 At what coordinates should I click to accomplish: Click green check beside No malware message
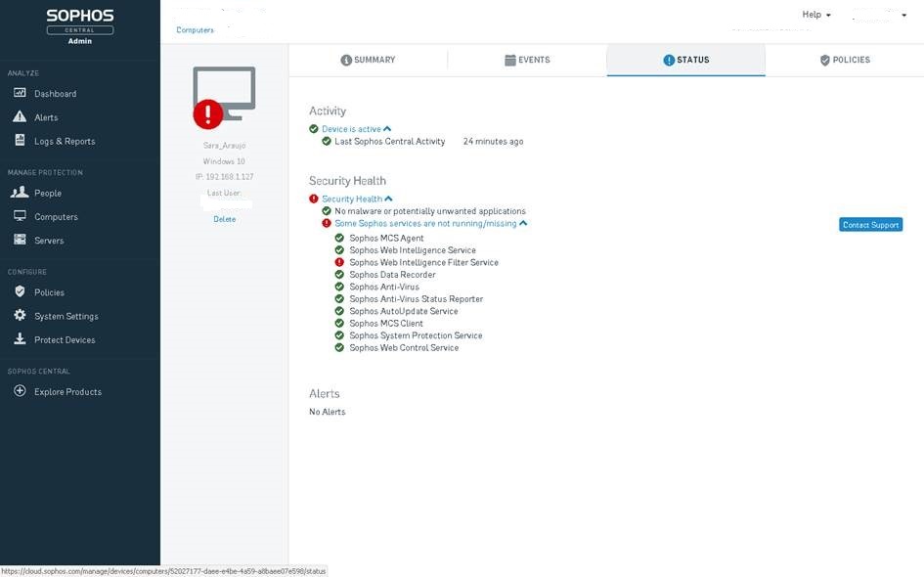(327, 211)
